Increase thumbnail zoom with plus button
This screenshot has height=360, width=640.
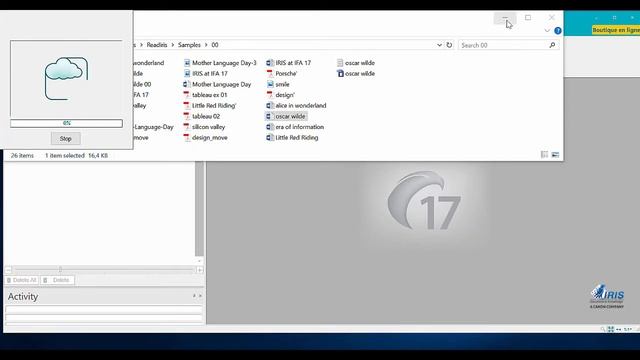click(200, 270)
